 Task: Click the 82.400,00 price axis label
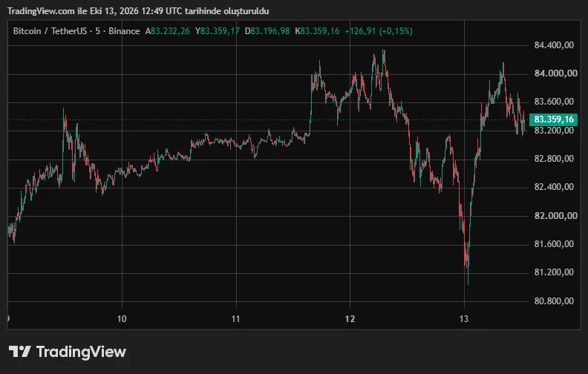click(554, 187)
